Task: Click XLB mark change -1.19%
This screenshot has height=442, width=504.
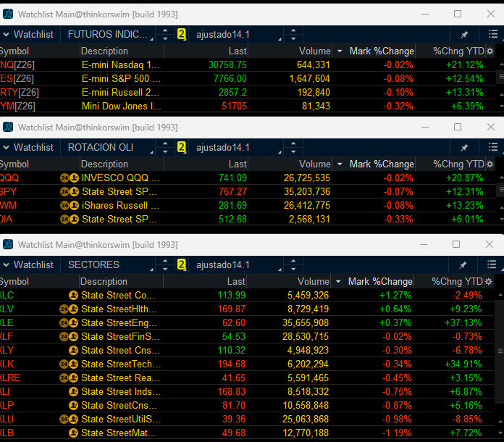Action: 397,433
